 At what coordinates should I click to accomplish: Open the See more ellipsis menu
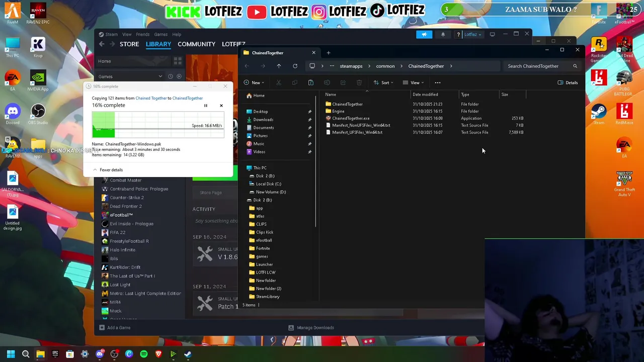pyautogui.click(x=438, y=82)
